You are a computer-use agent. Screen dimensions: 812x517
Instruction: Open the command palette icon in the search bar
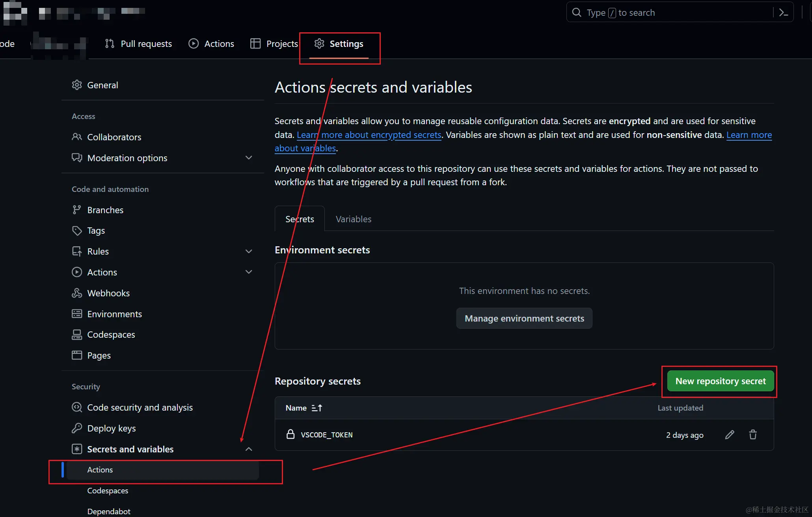point(784,13)
